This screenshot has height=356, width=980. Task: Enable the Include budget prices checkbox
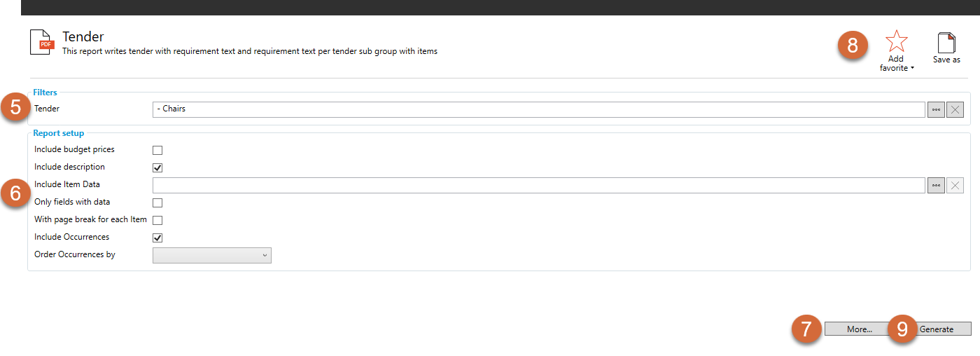click(157, 150)
